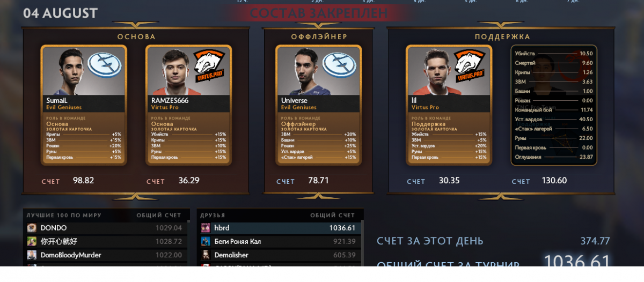Click the ПОДДЕРЖКА section header
This screenshot has height=282, width=644.
point(502,37)
